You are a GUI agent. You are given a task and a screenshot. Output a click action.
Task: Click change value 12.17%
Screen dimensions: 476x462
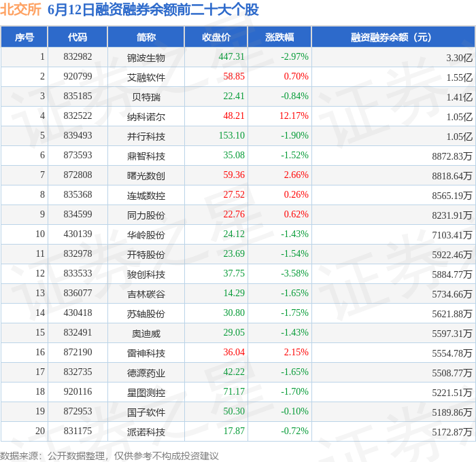point(294,116)
